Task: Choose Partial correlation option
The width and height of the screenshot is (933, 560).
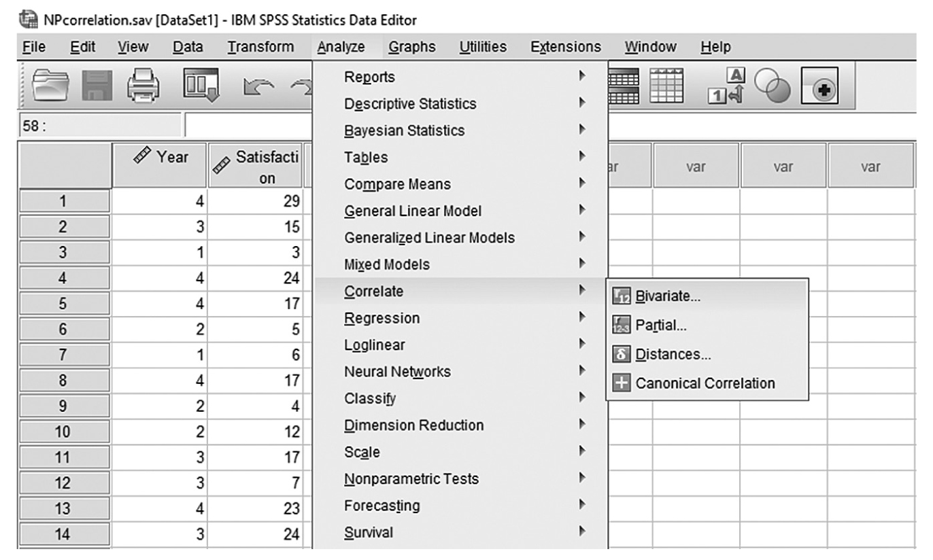Action: pos(660,326)
